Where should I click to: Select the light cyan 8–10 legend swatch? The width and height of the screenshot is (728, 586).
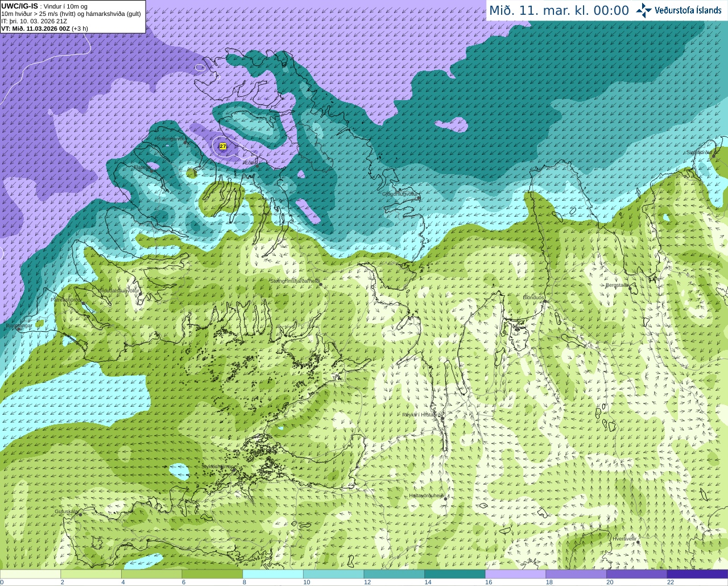pos(273,574)
